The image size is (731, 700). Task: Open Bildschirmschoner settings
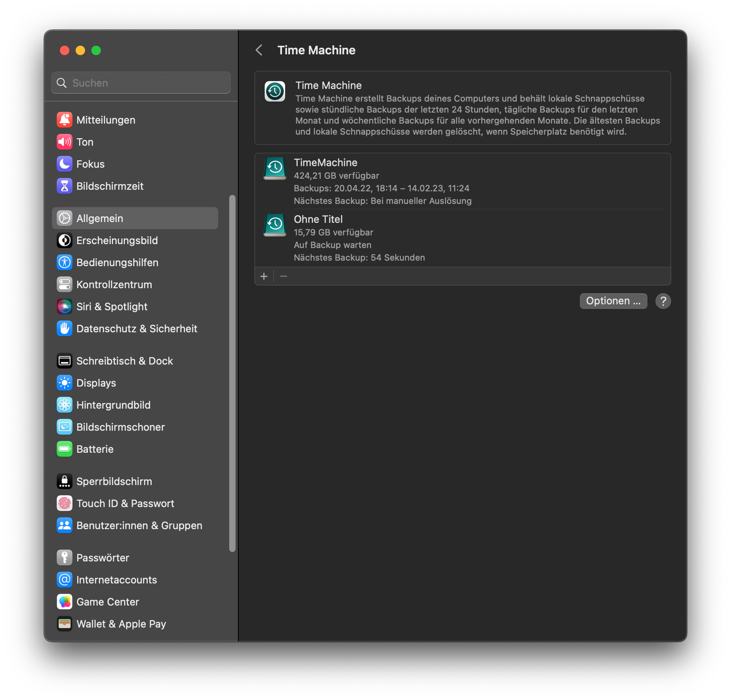(135, 427)
